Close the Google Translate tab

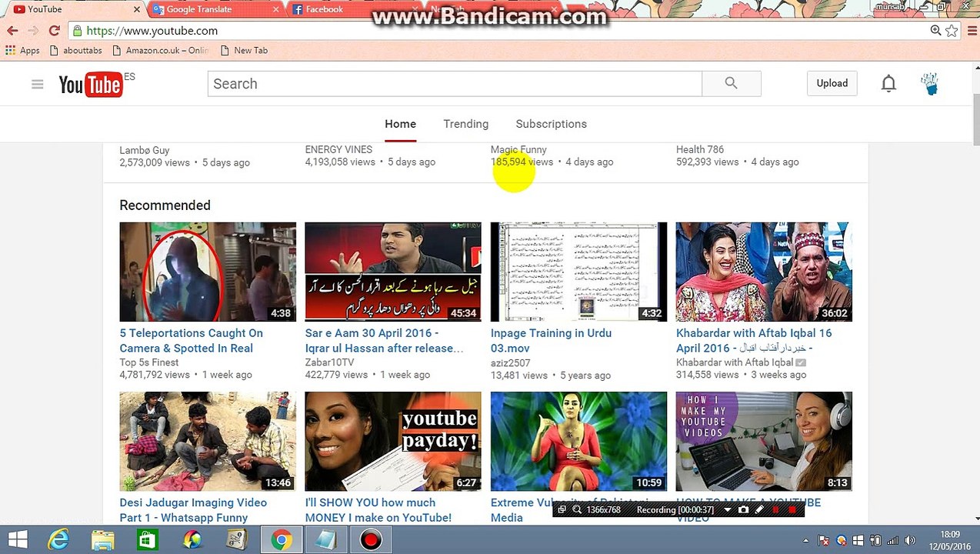[x=276, y=9]
